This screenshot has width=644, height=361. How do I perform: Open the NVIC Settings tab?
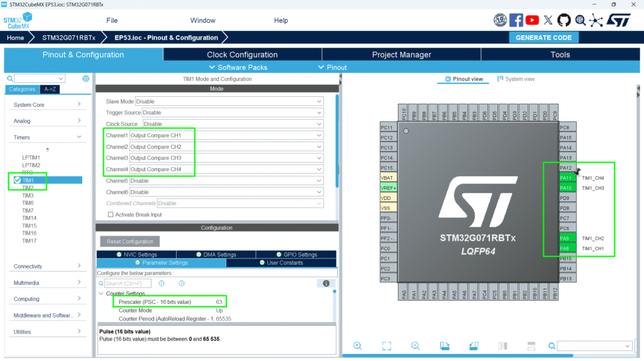coord(137,254)
